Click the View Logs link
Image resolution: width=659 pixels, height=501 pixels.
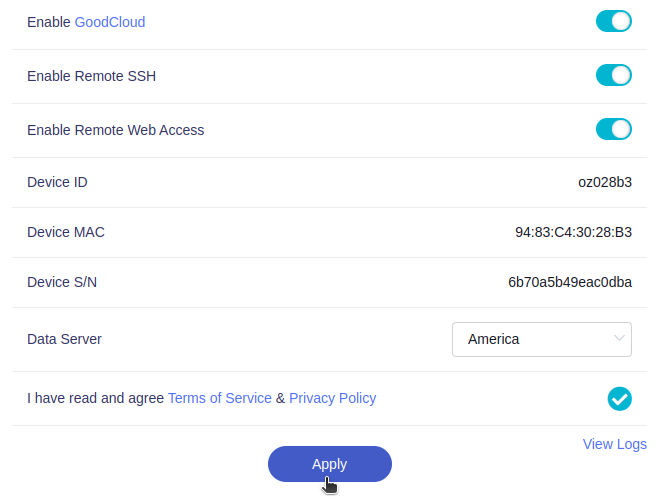click(x=614, y=444)
